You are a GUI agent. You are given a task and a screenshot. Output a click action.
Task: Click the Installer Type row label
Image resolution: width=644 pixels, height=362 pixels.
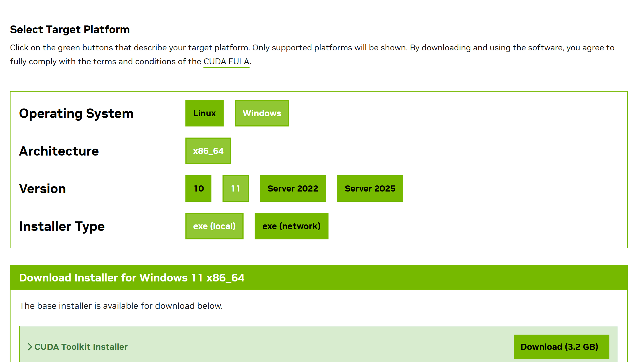coord(62,226)
